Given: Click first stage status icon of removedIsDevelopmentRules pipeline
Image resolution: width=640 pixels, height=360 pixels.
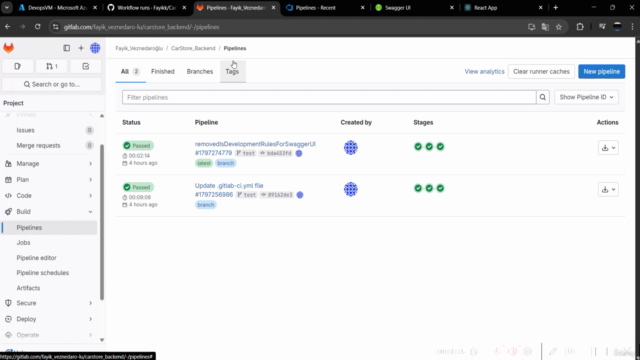Looking at the screenshot, I should [418, 147].
